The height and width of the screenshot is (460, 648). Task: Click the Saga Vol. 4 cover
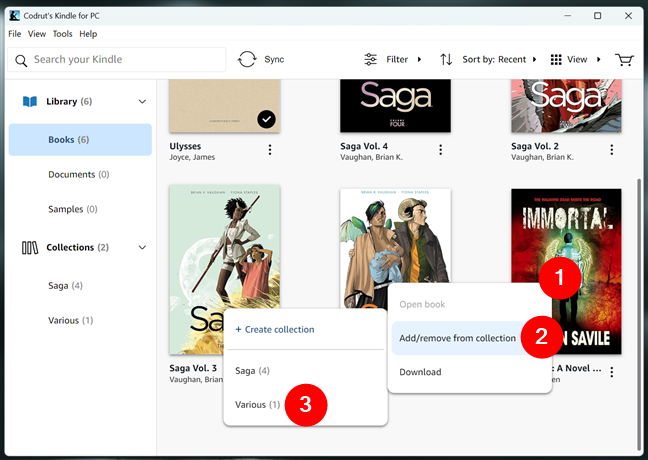click(395, 106)
